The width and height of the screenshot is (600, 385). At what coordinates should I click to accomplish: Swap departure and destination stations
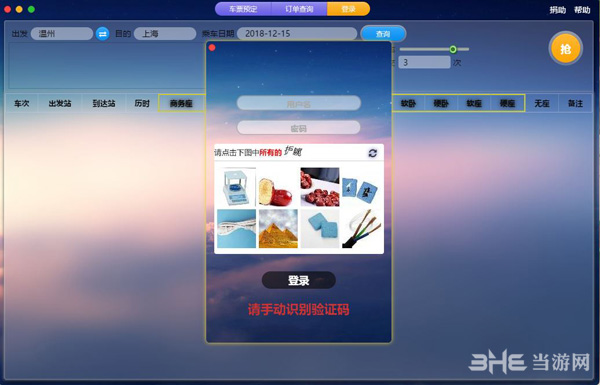pos(102,34)
